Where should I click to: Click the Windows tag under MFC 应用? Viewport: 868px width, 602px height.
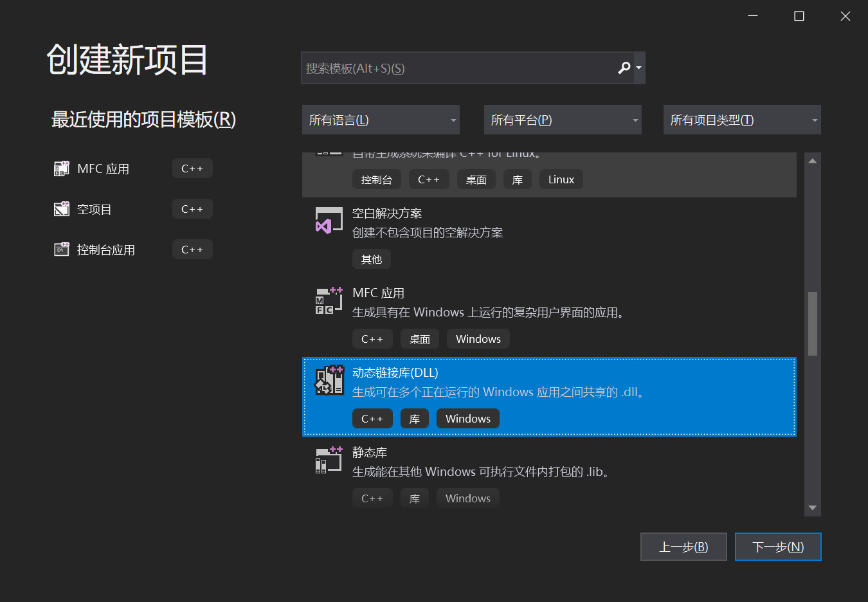478,339
